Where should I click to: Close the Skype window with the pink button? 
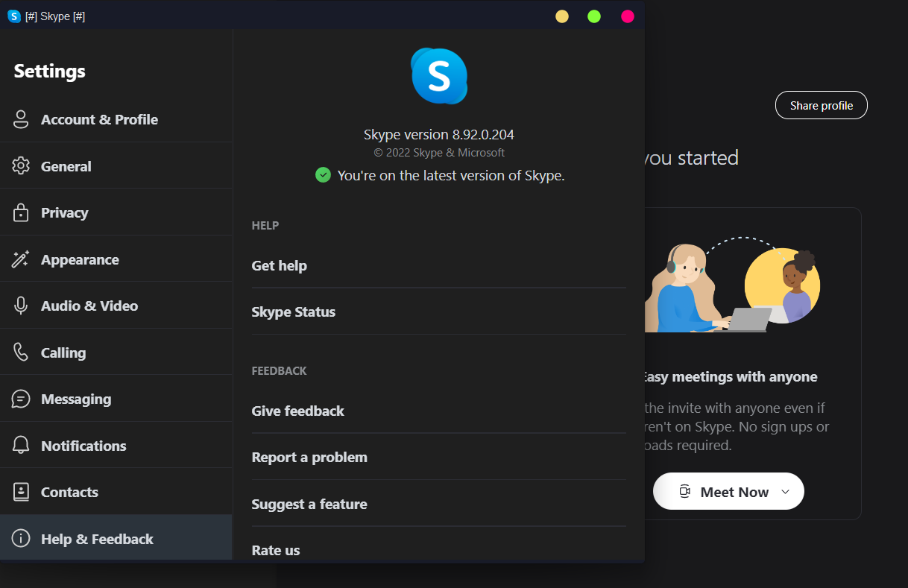[628, 16]
